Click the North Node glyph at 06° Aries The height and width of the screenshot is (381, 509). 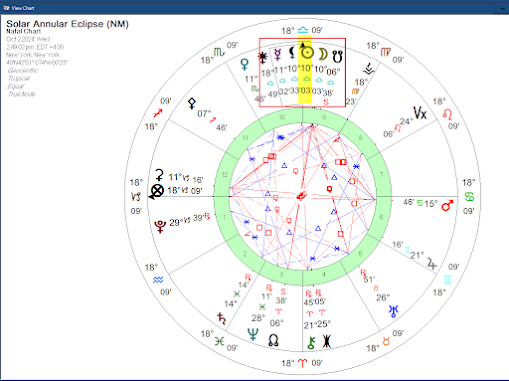tap(273, 340)
